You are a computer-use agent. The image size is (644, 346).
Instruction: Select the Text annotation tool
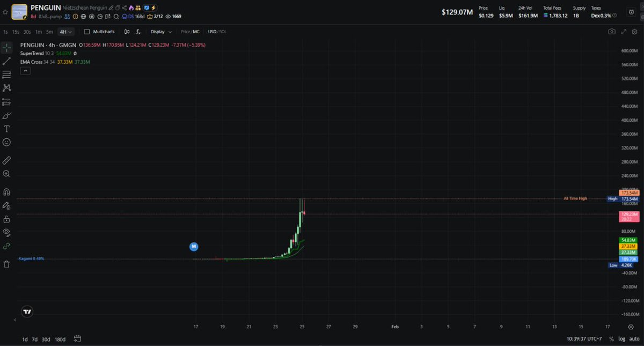[x=7, y=129]
